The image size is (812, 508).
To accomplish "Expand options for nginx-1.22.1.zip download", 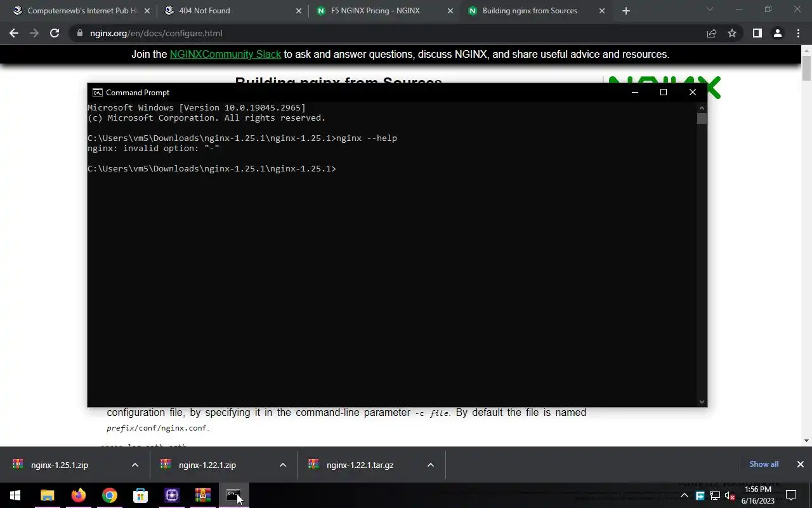I will pyautogui.click(x=282, y=465).
